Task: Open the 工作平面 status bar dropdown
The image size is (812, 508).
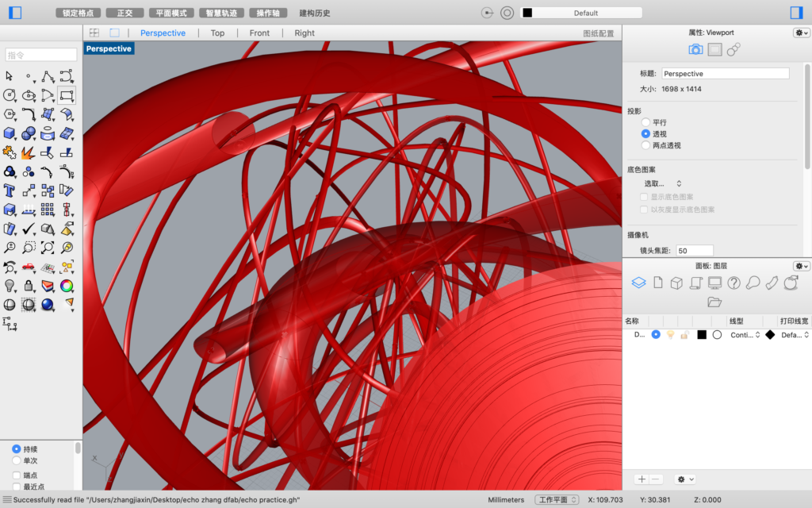Action: (557, 500)
